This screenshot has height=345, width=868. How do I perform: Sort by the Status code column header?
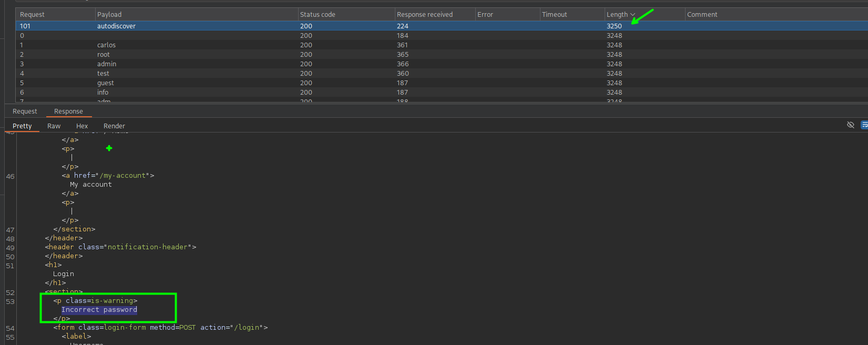coord(318,15)
